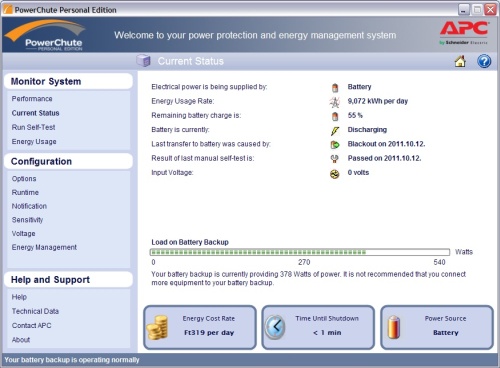Open Performance under Monitor System
This screenshot has height=368, width=500.
32,99
